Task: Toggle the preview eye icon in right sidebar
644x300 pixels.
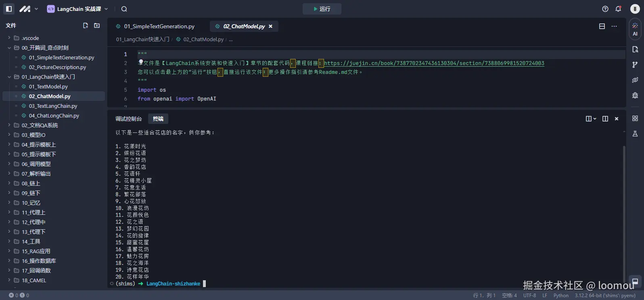Action: (635, 80)
